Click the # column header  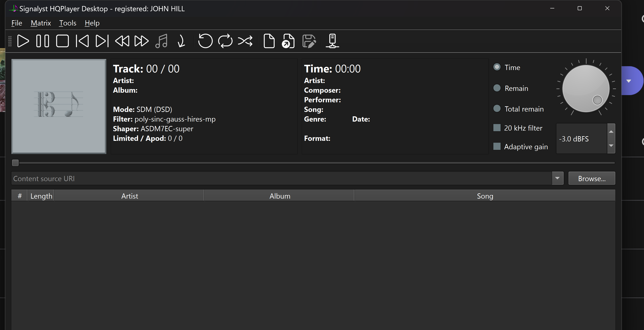click(x=19, y=196)
